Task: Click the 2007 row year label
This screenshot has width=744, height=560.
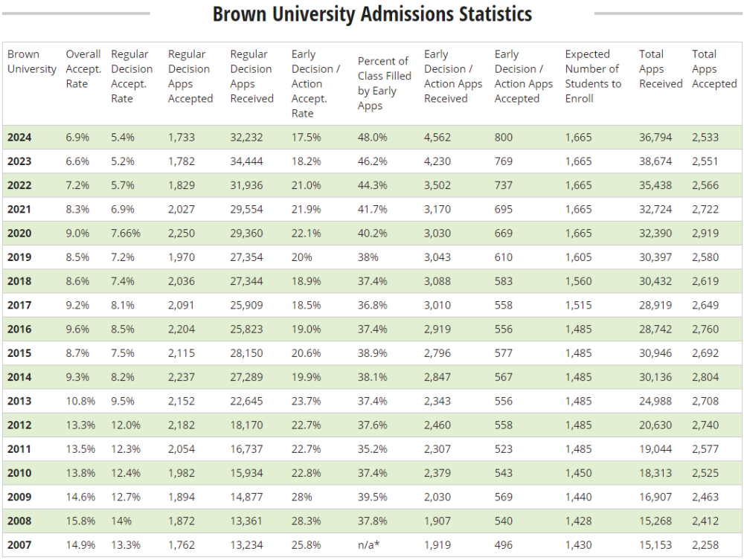Action: click(19, 545)
